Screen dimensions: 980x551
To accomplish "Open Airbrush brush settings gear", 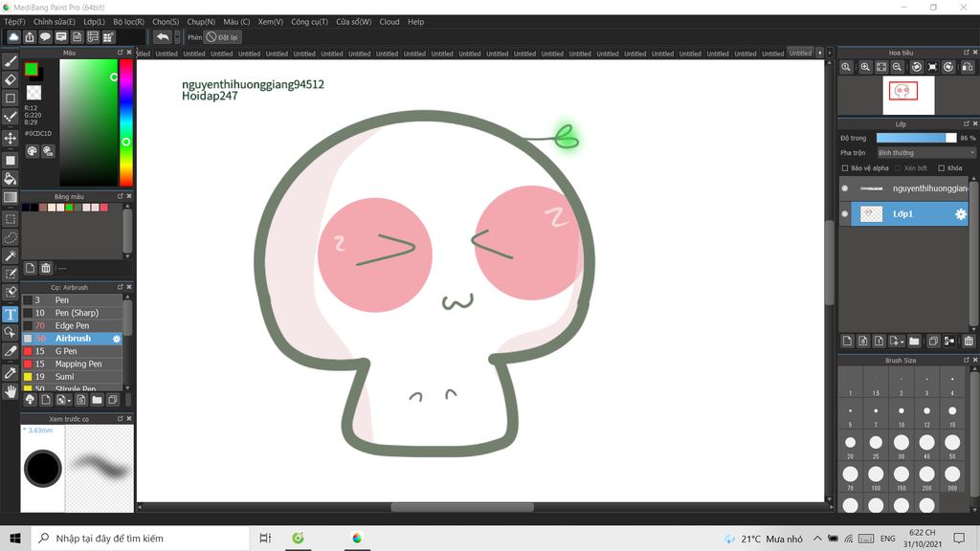I will tap(116, 339).
